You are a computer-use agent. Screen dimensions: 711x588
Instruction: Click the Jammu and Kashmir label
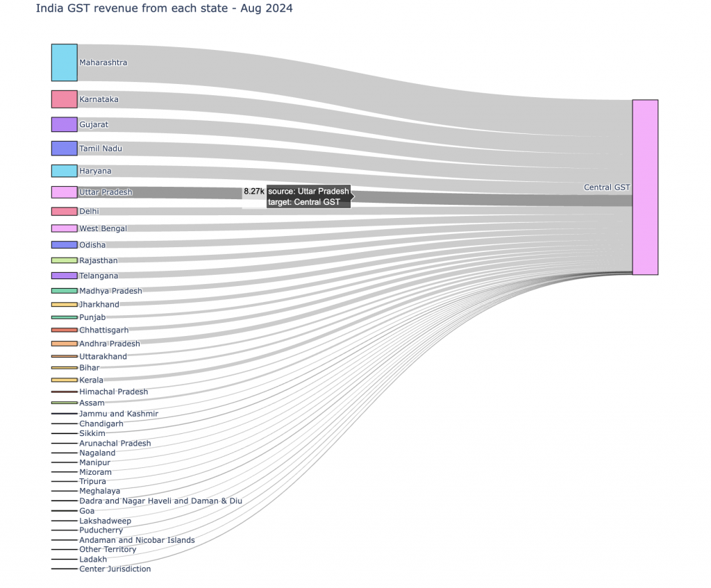(x=118, y=414)
